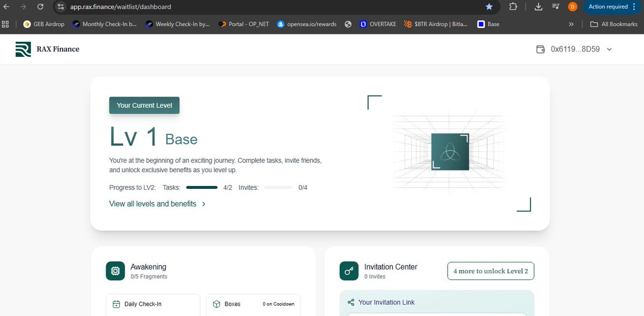Click the address bar URL
644x316 pixels.
121,7
